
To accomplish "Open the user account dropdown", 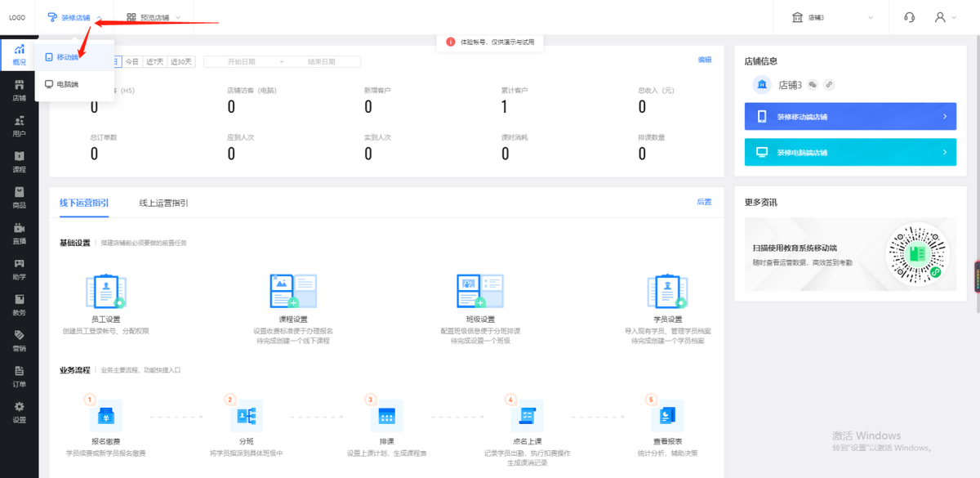I will [x=944, y=17].
